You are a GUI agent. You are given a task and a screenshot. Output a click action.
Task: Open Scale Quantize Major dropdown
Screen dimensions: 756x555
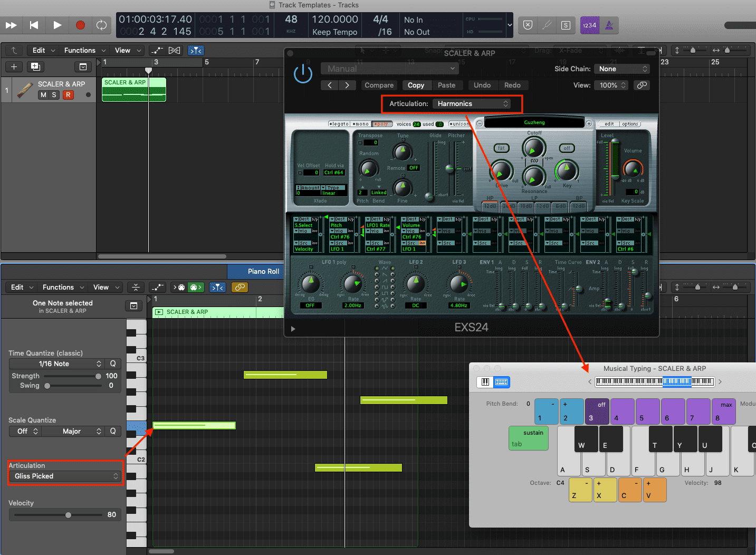pos(72,431)
